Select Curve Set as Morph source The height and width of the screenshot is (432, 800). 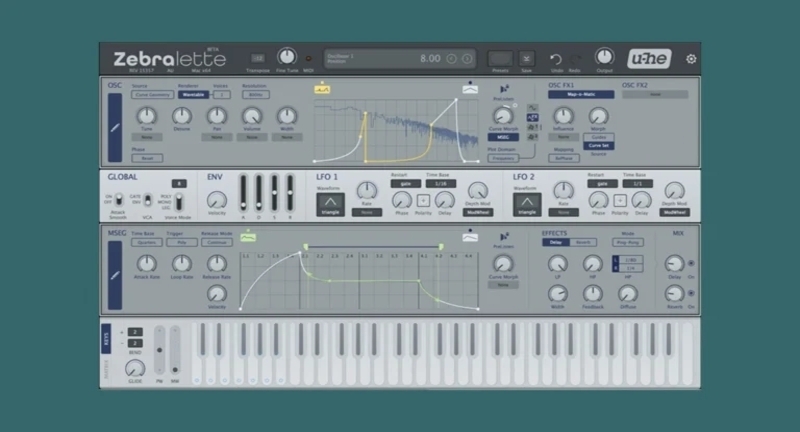(598, 145)
